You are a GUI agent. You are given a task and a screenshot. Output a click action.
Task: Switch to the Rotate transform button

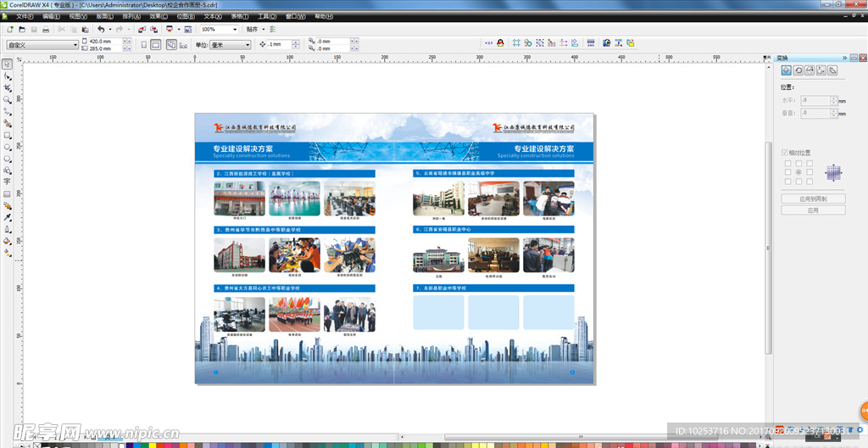798,70
